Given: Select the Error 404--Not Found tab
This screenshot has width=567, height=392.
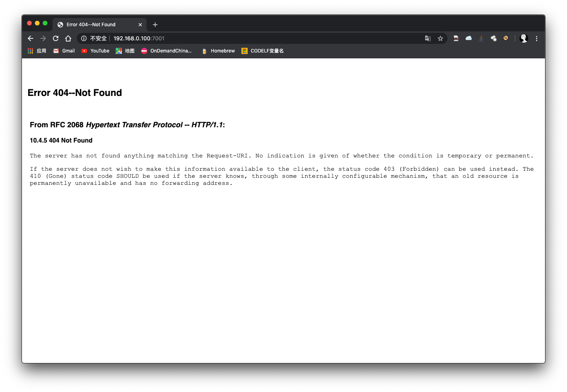Looking at the screenshot, I should coord(91,24).
